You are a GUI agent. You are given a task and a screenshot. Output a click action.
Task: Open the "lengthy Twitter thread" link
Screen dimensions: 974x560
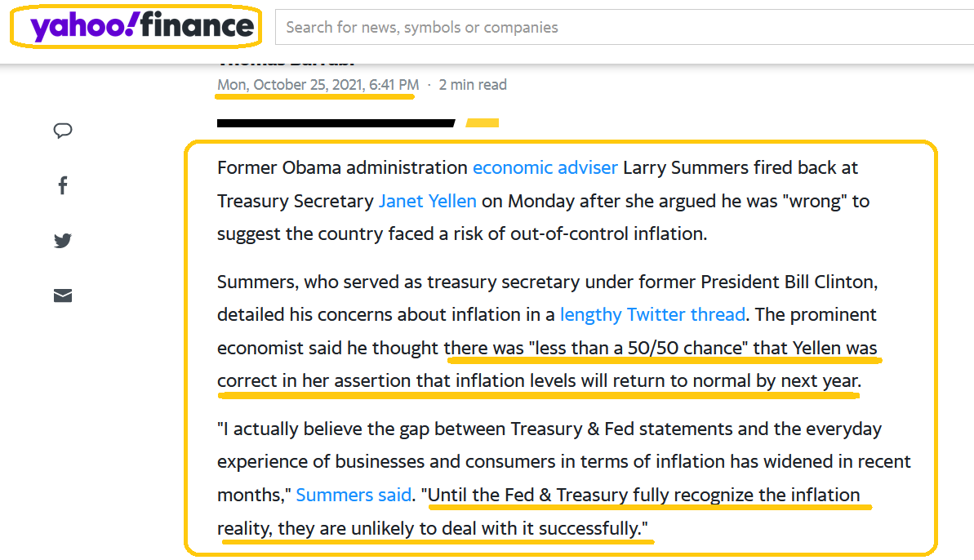click(x=652, y=314)
